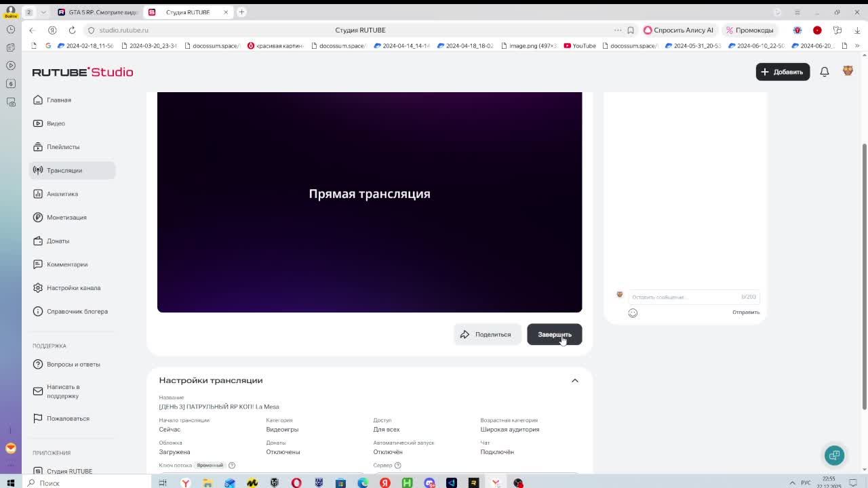Click the chat message input field

(692, 297)
